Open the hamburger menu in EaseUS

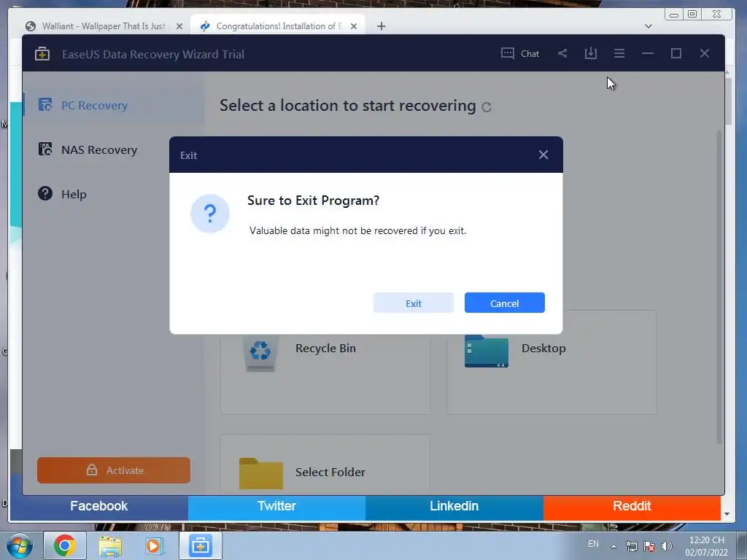619,53
